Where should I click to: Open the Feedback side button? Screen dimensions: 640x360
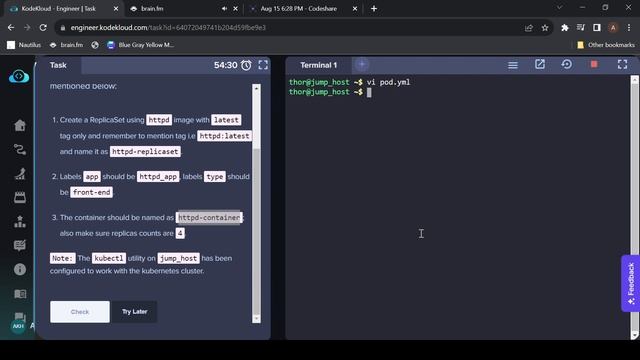631,283
